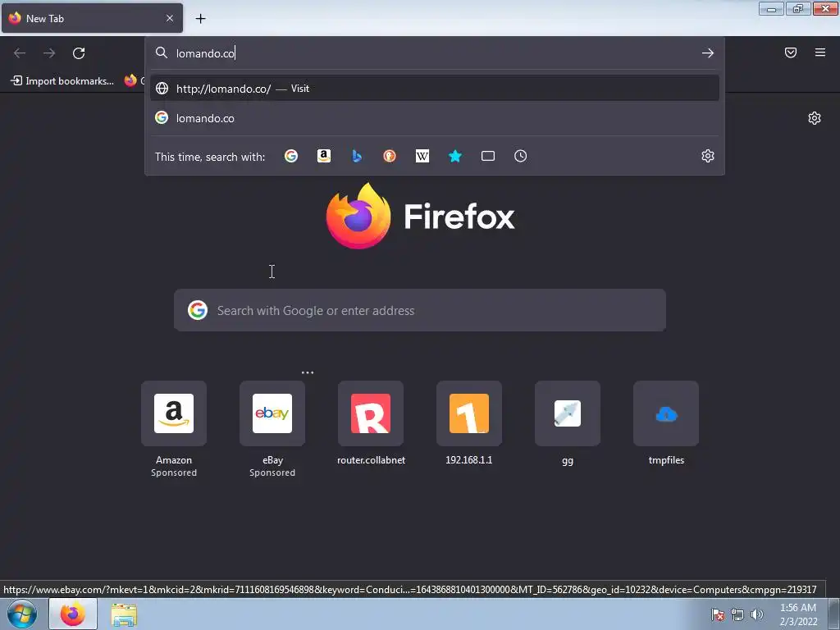Search in Bookmarks star icon
840x630 pixels.
point(454,156)
